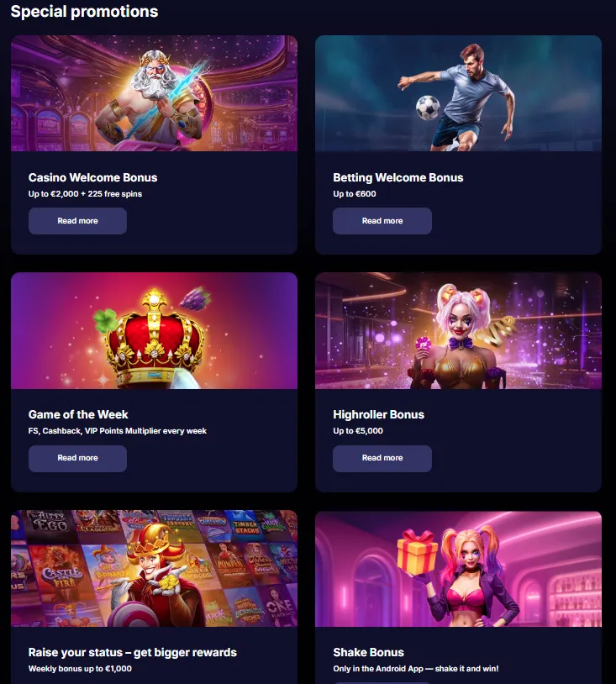This screenshot has width=616, height=684.
Task: Click the soccer ball in the betting banner
Action: click(428, 108)
